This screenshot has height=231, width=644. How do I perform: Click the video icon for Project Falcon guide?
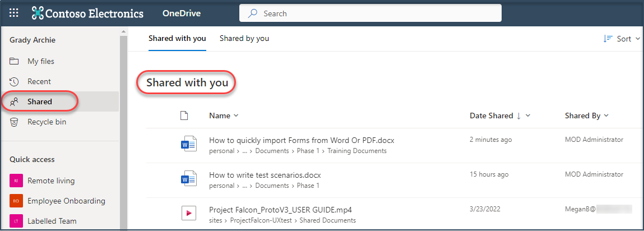[188, 213]
